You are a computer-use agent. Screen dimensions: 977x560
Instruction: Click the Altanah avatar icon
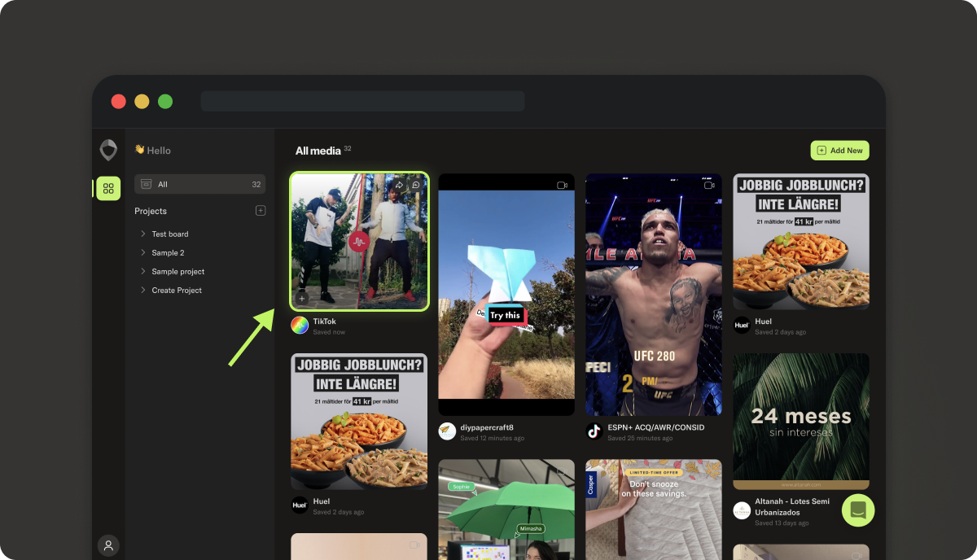tap(742, 511)
